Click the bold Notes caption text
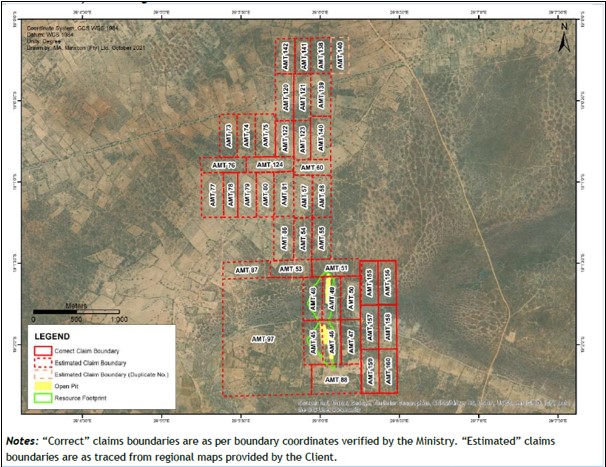The width and height of the screenshot is (606, 467). (x=22, y=439)
